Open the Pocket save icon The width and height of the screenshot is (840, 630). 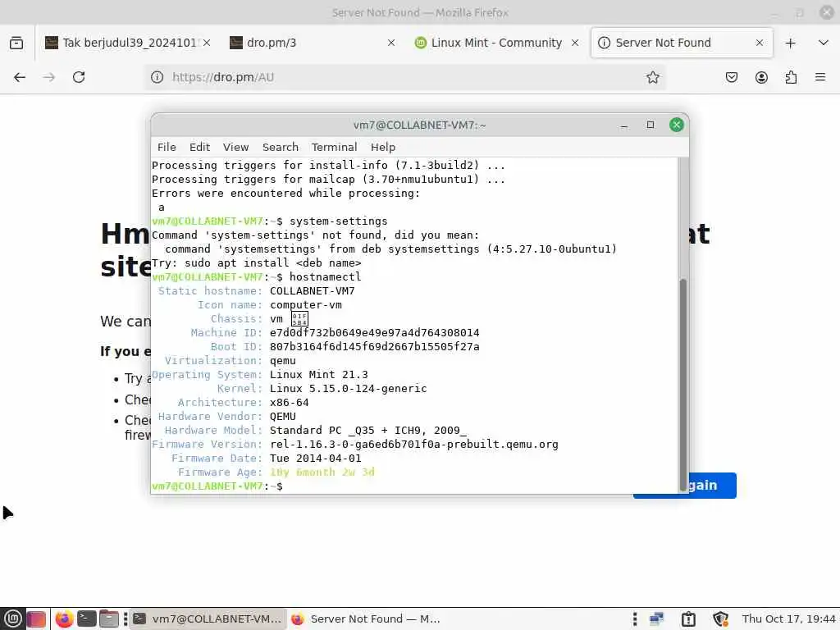coord(731,77)
